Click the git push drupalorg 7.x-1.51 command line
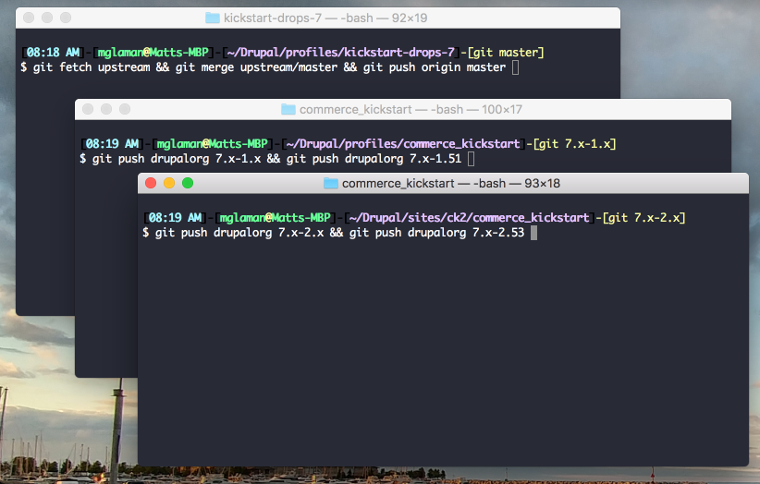The height and width of the screenshot is (484, 760). click(270, 159)
